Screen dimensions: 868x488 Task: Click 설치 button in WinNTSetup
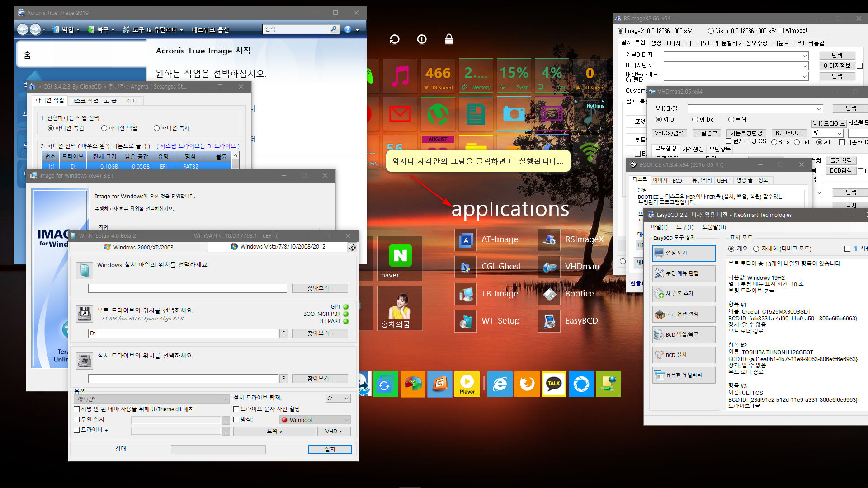[330, 450]
